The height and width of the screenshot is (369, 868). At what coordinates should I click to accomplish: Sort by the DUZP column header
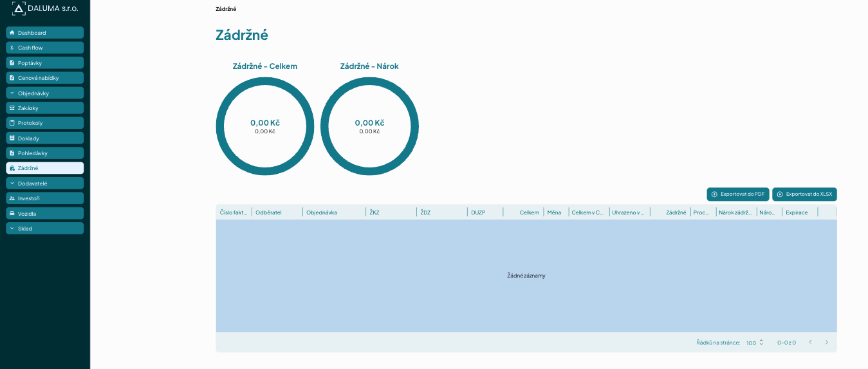tap(485, 213)
